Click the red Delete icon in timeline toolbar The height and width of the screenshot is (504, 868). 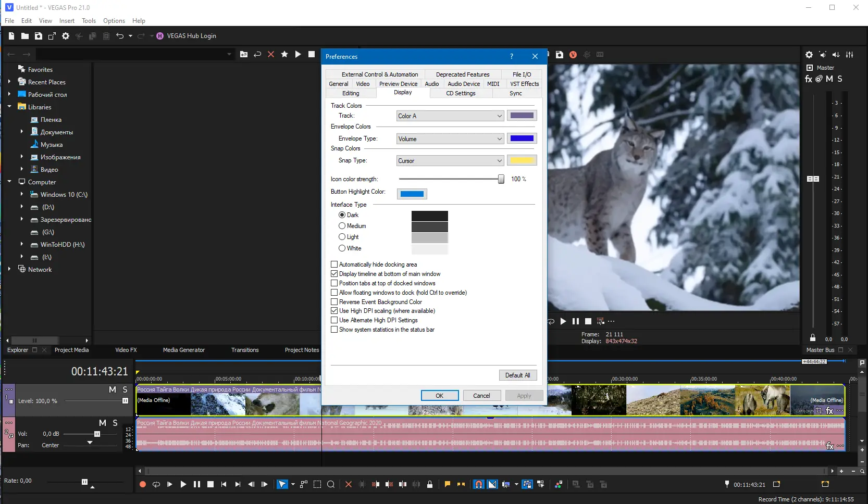coord(349,484)
